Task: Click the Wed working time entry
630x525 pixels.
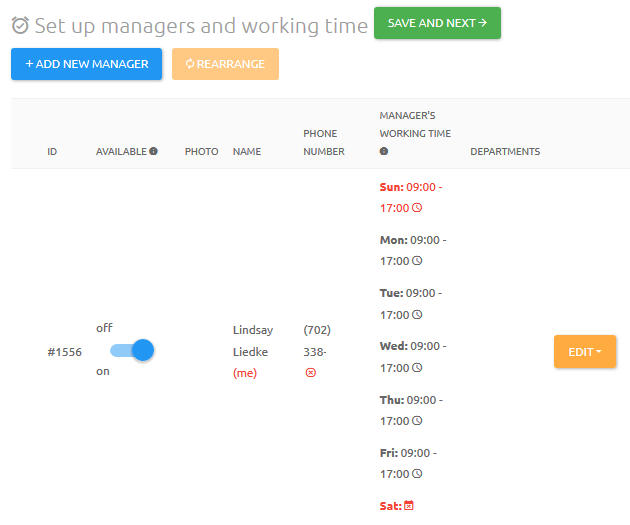Action: [413, 357]
